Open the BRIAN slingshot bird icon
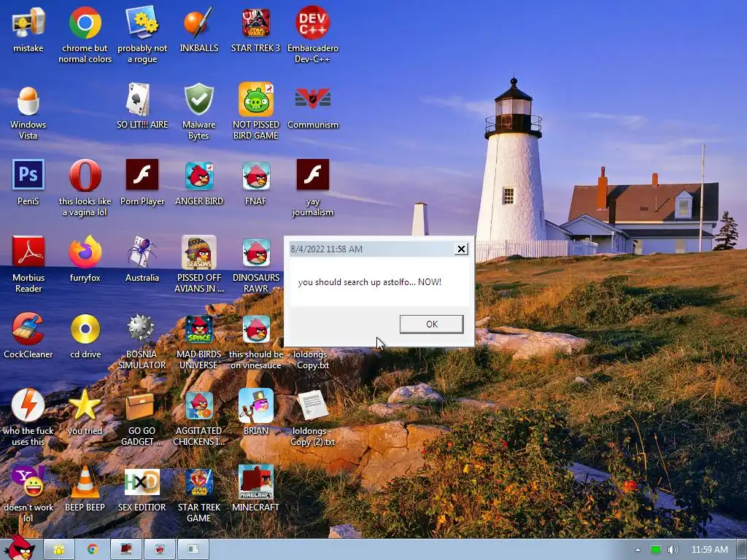The width and height of the screenshot is (747, 560). [x=256, y=405]
